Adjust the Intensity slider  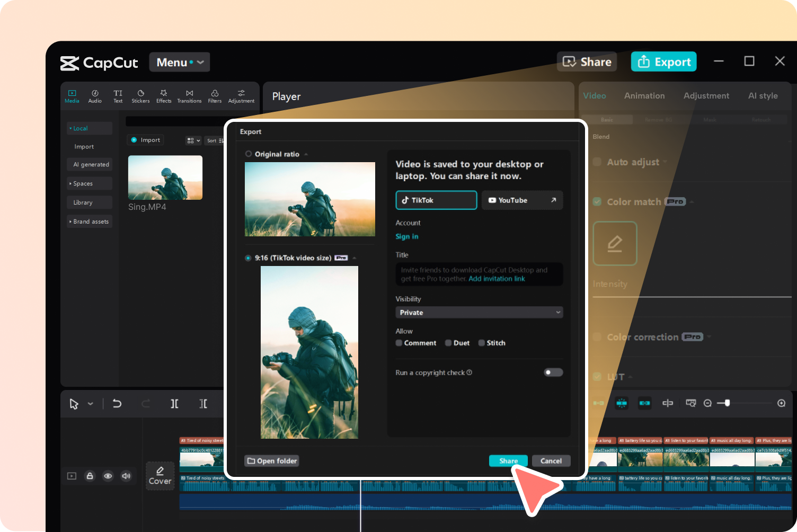(692, 297)
